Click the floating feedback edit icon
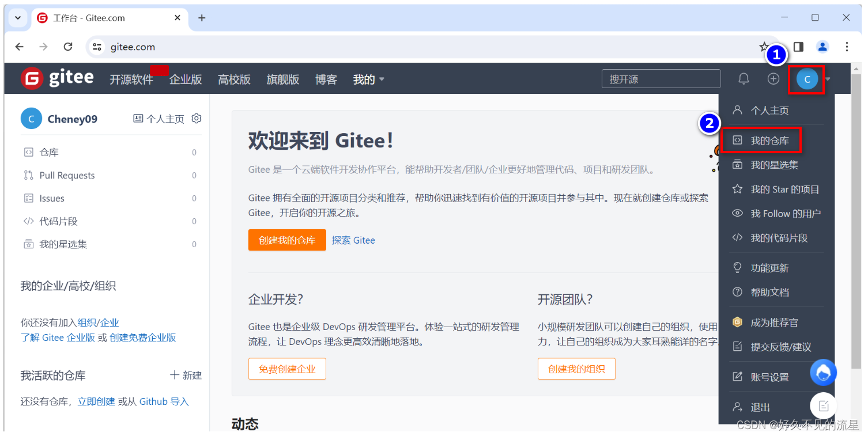The width and height of the screenshot is (868, 436). click(x=824, y=405)
